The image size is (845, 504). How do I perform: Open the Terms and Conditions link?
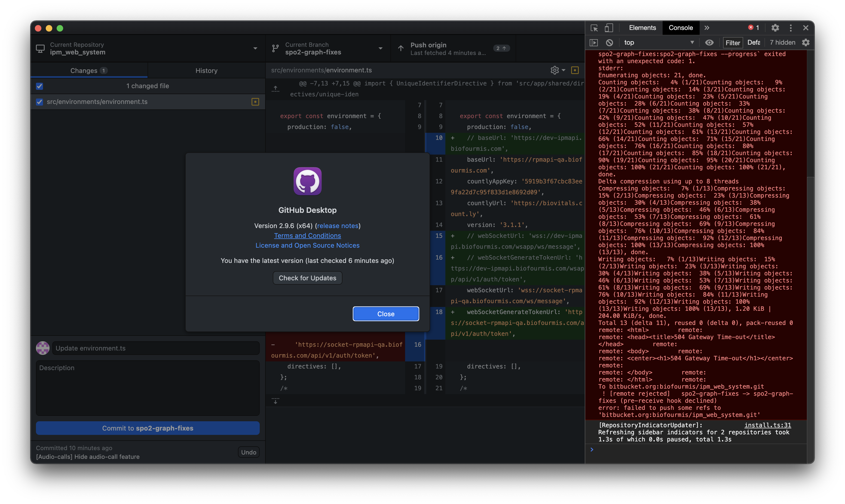pos(307,236)
